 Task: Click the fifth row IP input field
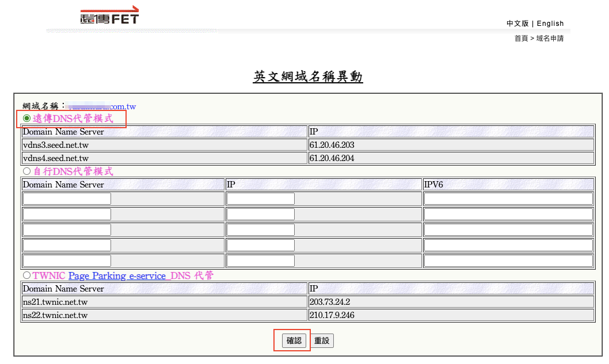[261, 260]
